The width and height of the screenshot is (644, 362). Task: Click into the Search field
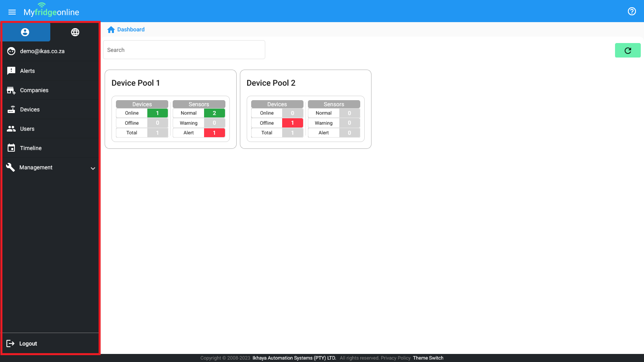184,50
